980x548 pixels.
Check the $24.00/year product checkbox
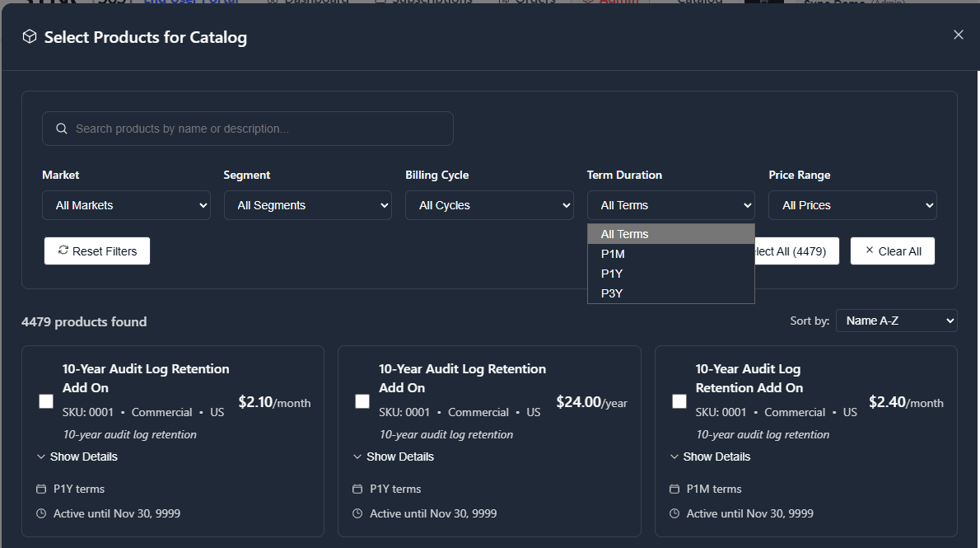click(362, 401)
